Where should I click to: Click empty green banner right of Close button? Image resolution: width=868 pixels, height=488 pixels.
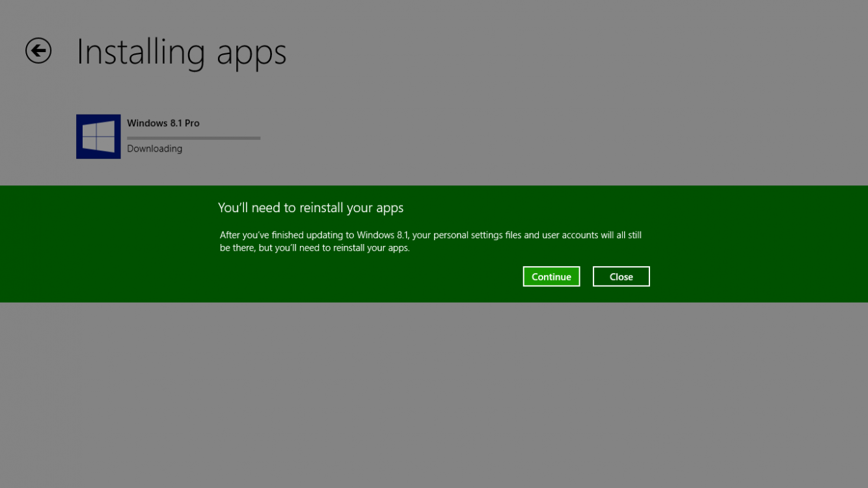pyautogui.click(x=755, y=277)
